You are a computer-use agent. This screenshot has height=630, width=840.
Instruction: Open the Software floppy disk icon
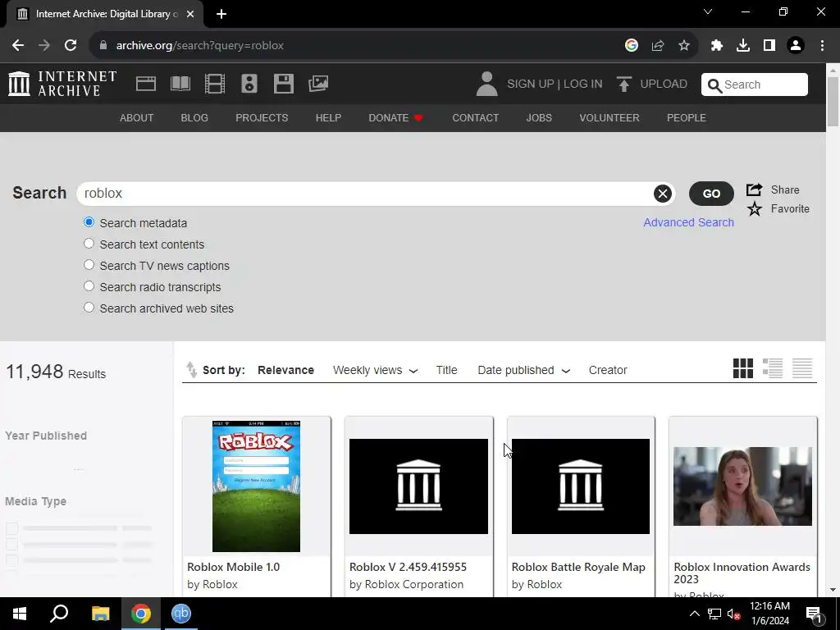coord(283,84)
